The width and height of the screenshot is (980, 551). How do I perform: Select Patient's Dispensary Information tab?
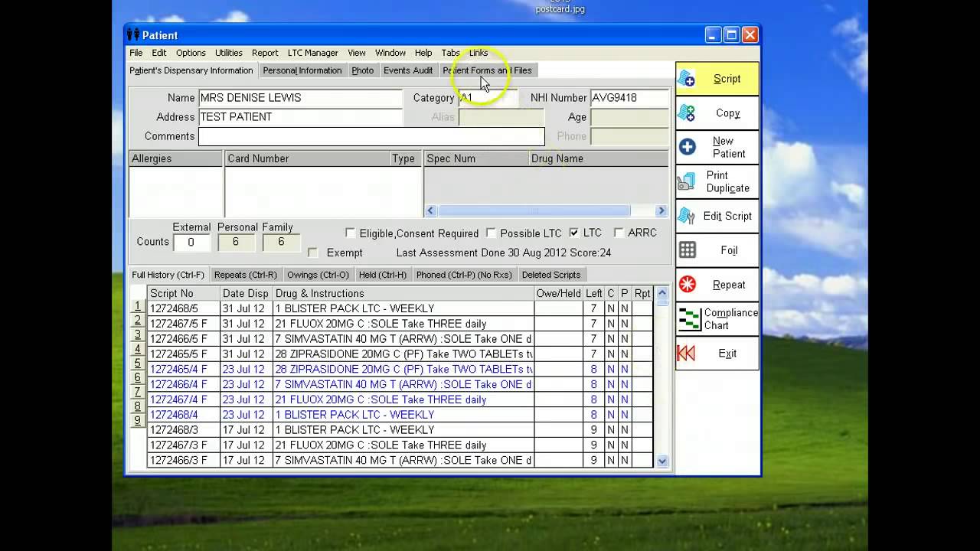coord(191,70)
